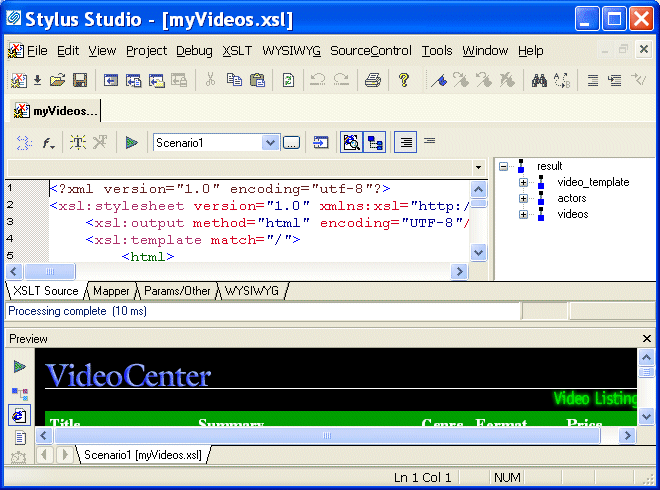This screenshot has width=660, height=490.
Task: Toggle the source preview magnifier button
Action: coord(351,143)
